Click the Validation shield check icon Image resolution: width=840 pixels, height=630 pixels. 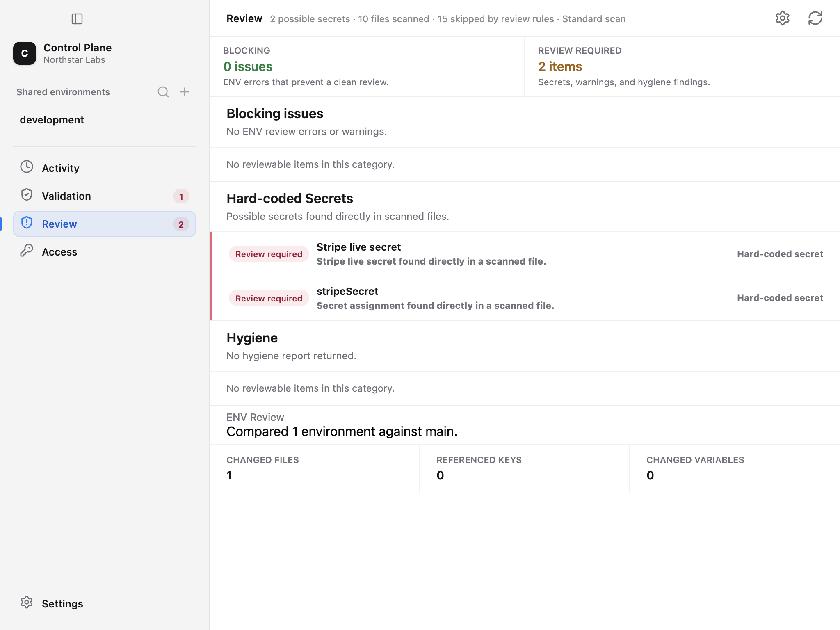click(27, 195)
